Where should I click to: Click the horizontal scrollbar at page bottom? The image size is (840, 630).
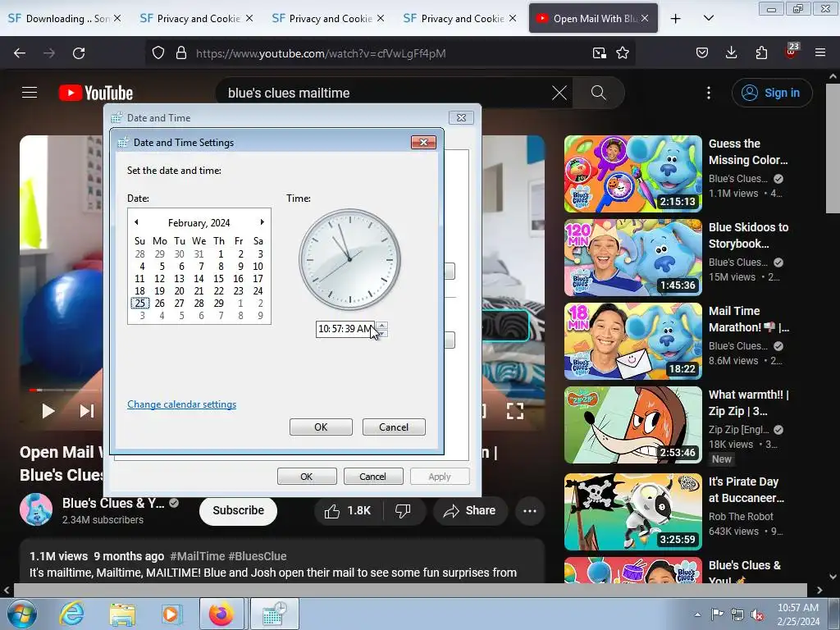pyautogui.click(x=410, y=590)
